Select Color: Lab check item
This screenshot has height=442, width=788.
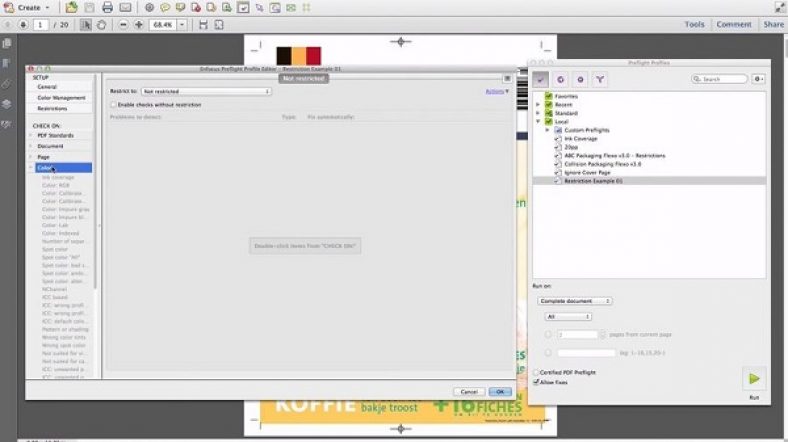click(x=55, y=225)
